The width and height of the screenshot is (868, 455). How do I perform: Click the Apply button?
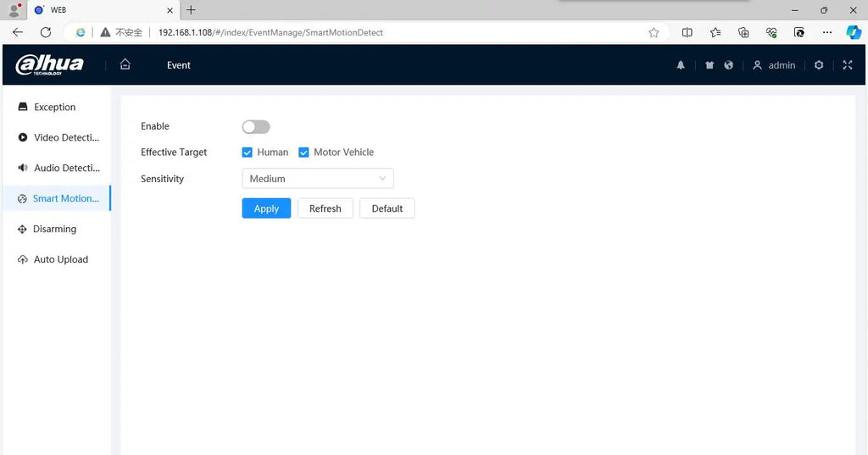pyautogui.click(x=266, y=208)
